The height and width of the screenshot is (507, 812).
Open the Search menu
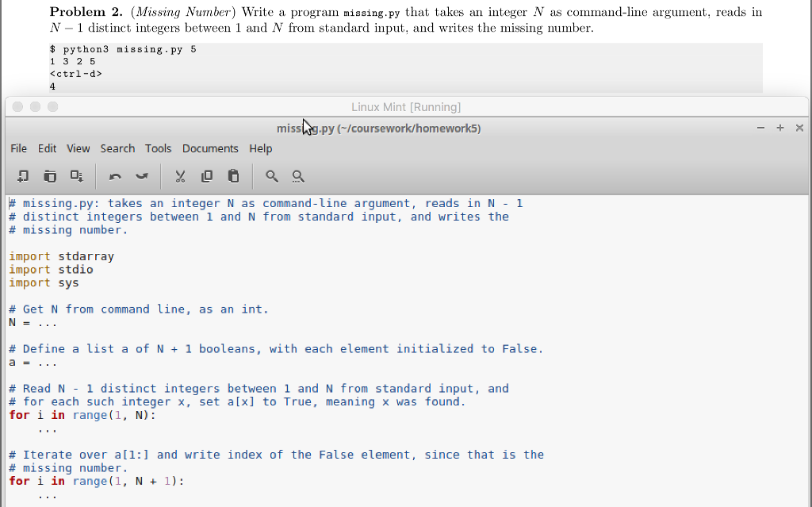[117, 148]
